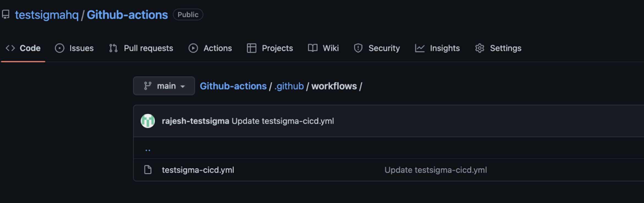Open the testsigma-cicd.yml file
The image size is (644, 203).
click(x=198, y=170)
